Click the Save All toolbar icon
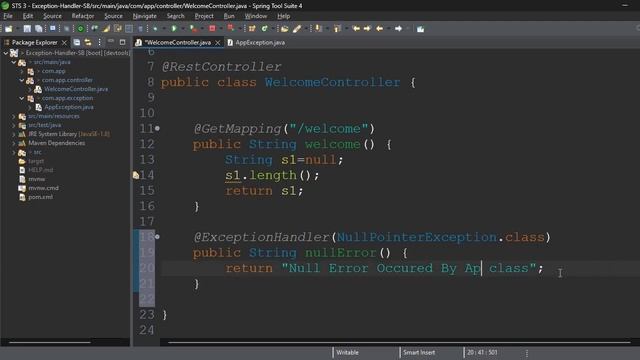The width and height of the screenshot is (640, 360). pyautogui.click(x=39, y=29)
